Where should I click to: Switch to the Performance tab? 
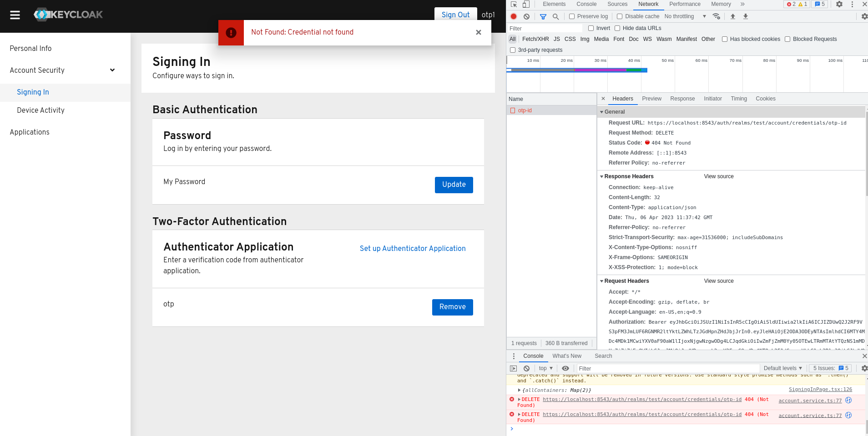[x=685, y=5]
